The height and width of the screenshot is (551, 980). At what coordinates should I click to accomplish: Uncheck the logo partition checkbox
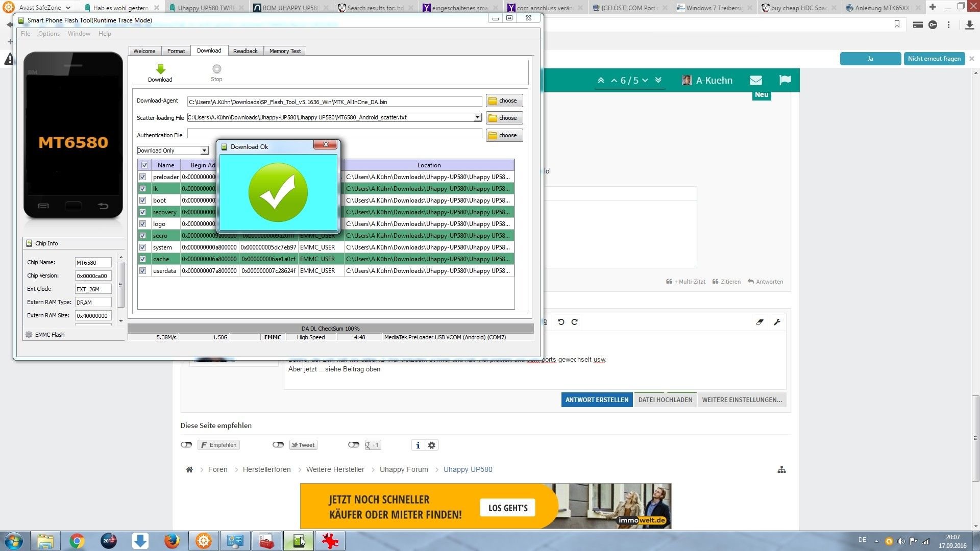pyautogui.click(x=143, y=224)
